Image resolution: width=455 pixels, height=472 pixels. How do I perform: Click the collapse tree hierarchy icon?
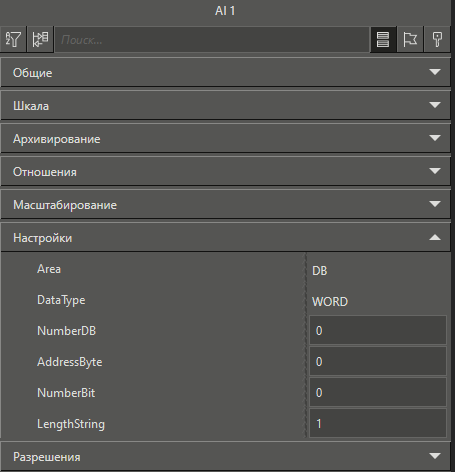pos(40,39)
